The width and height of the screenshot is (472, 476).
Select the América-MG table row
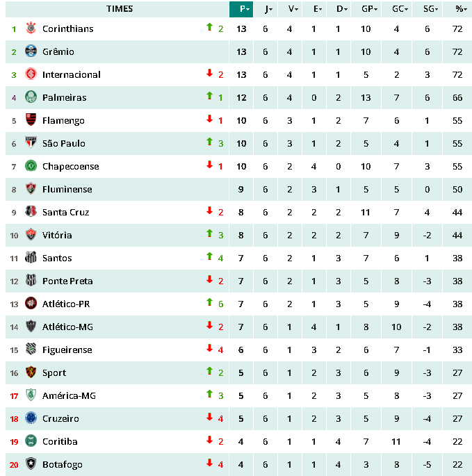(x=236, y=395)
